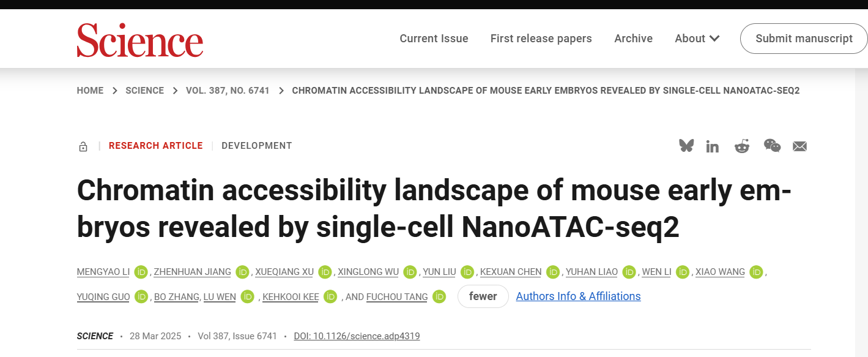Go to Archive menu item
The height and width of the screenshot is (357, 868).
[x=633, y=39]
